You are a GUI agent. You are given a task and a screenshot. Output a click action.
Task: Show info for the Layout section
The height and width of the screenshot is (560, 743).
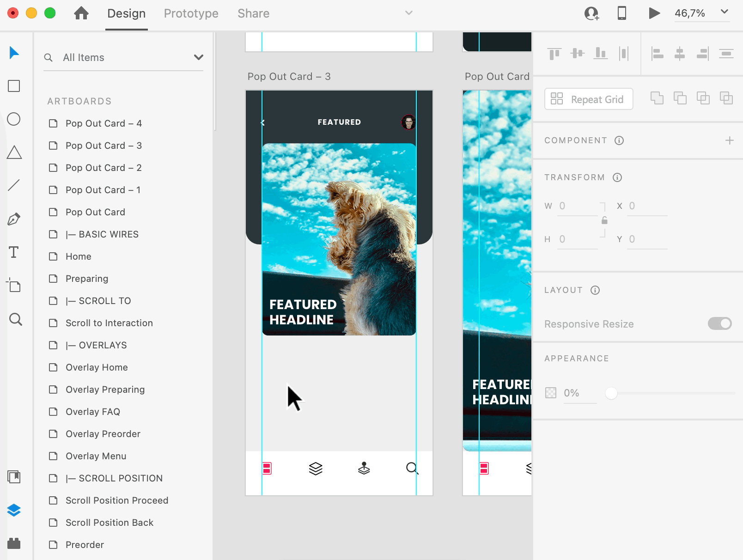tap(595, 290)
